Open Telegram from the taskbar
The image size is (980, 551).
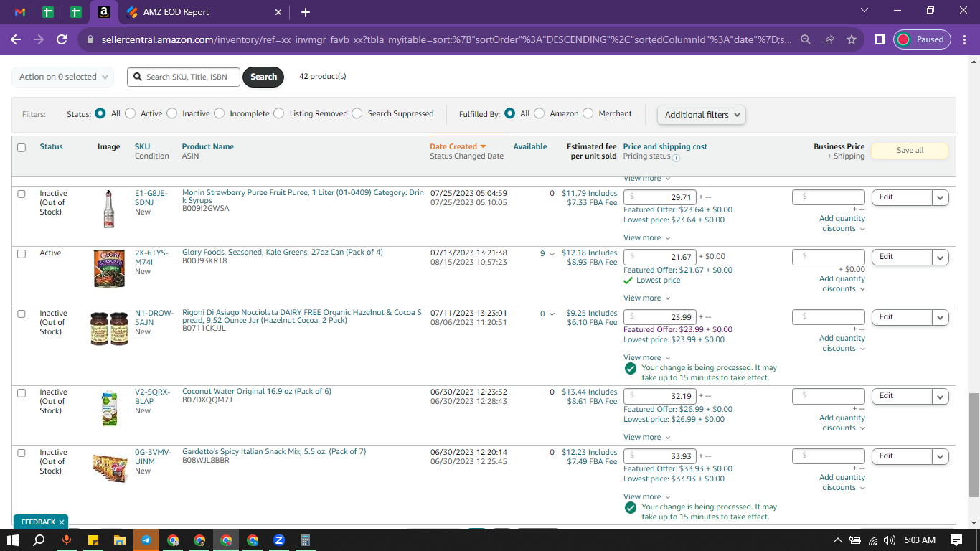pyautogui.click(x=146, y=540)
